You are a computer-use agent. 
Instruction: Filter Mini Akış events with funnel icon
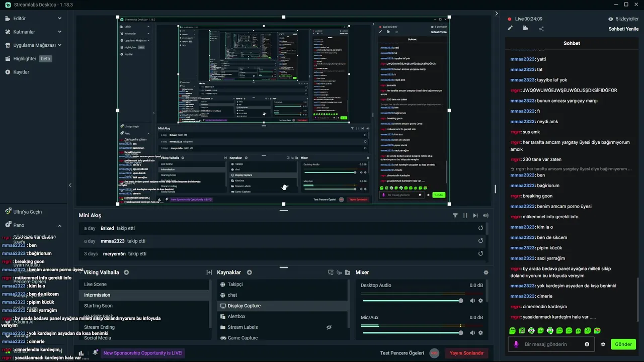pos(455,216)
